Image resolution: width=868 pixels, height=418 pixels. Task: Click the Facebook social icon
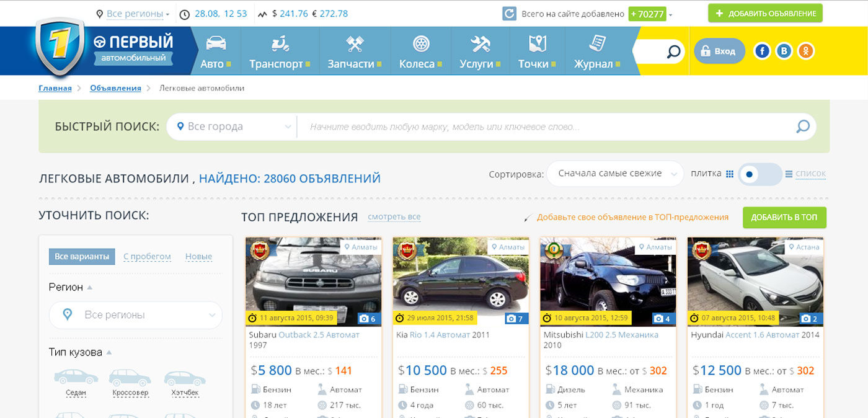click(762, 51)
